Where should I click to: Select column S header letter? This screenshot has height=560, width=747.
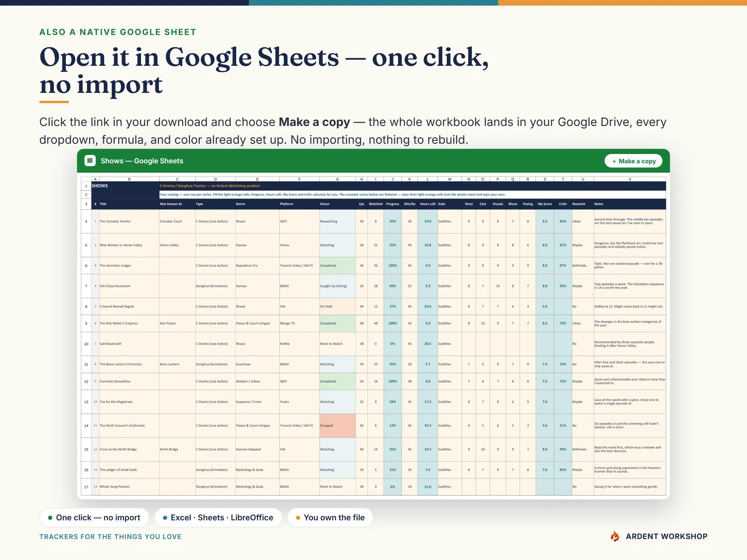545,179
